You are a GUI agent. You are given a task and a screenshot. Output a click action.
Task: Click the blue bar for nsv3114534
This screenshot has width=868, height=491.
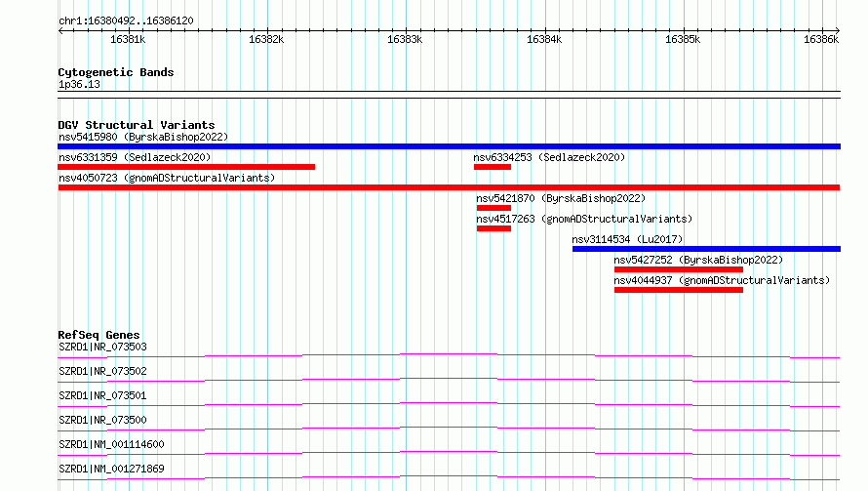coord(706,249)
